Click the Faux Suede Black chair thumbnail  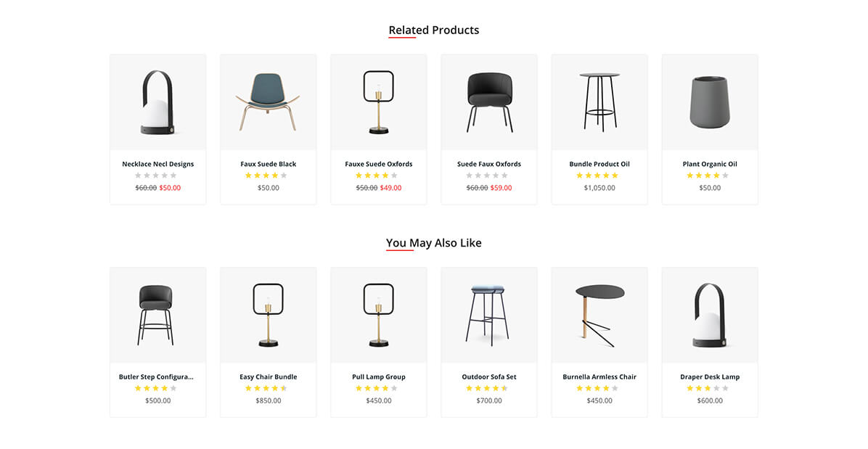point(268,102)
